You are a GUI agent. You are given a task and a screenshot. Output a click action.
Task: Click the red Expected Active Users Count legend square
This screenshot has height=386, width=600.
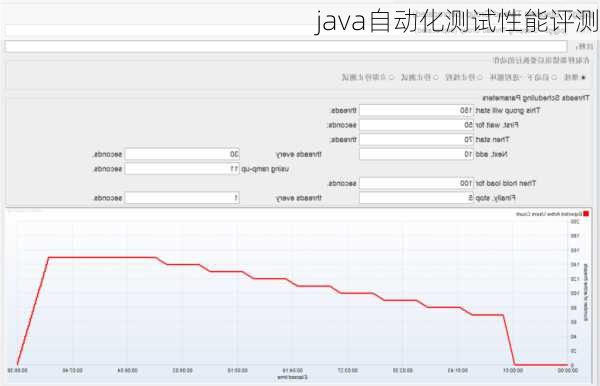tap(585, 214)
